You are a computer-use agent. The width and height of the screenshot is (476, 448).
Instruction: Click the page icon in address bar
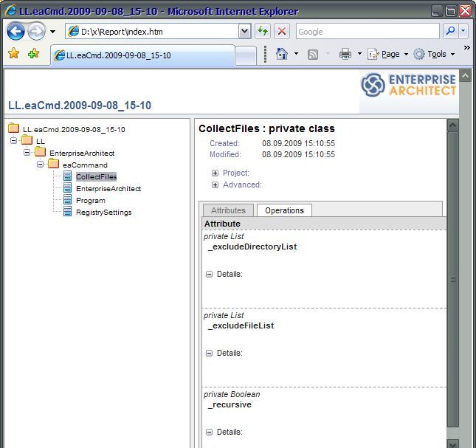coord(74,31)
